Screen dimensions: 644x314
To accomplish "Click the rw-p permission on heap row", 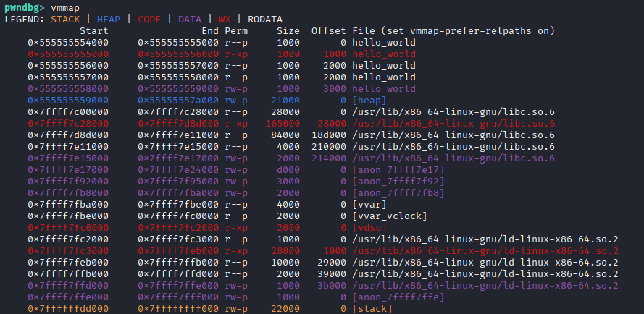I will coord(236,100).
